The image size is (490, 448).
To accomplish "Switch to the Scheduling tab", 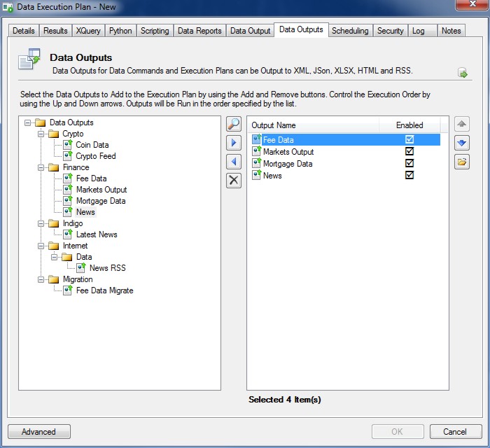I will click(x=349, y=31).
